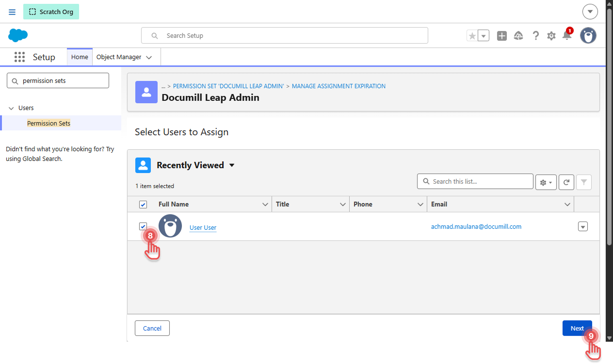This screenshot has height=364, width=613.
Task: Click the notifications bell icon
Action: pyautogui.click(x=566, y=35)
